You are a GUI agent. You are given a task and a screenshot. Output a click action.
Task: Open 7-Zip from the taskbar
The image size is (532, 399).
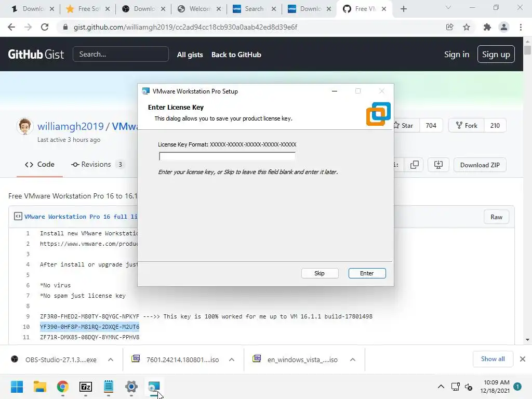point(86,387)
